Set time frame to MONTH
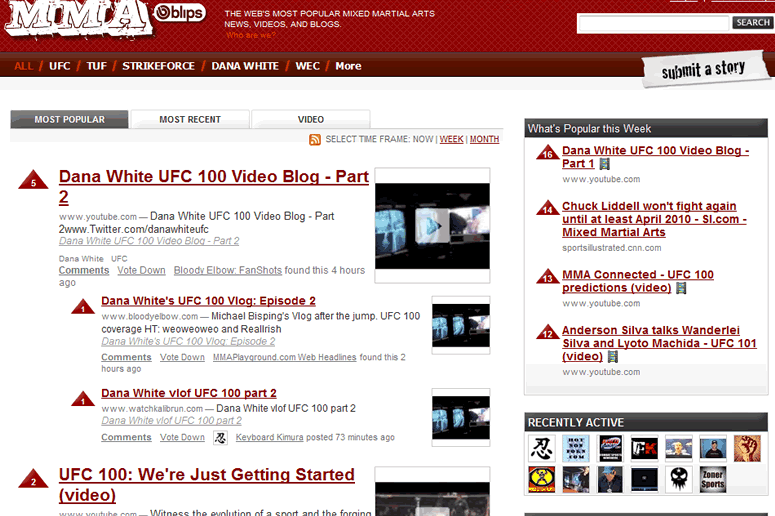This screenshot has height=516, width=775. pos(484,139)
